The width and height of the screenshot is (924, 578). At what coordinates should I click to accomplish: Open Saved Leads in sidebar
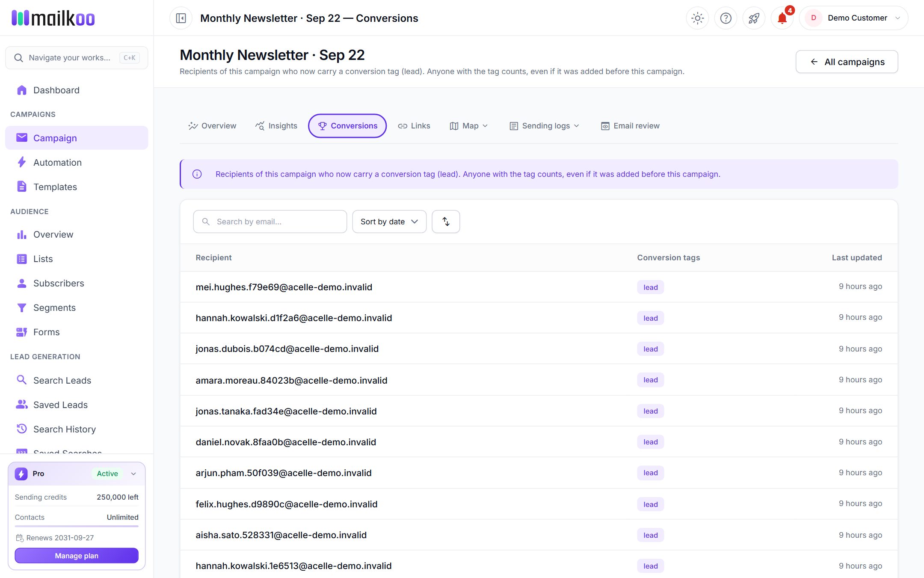click(x=77, y=405)
